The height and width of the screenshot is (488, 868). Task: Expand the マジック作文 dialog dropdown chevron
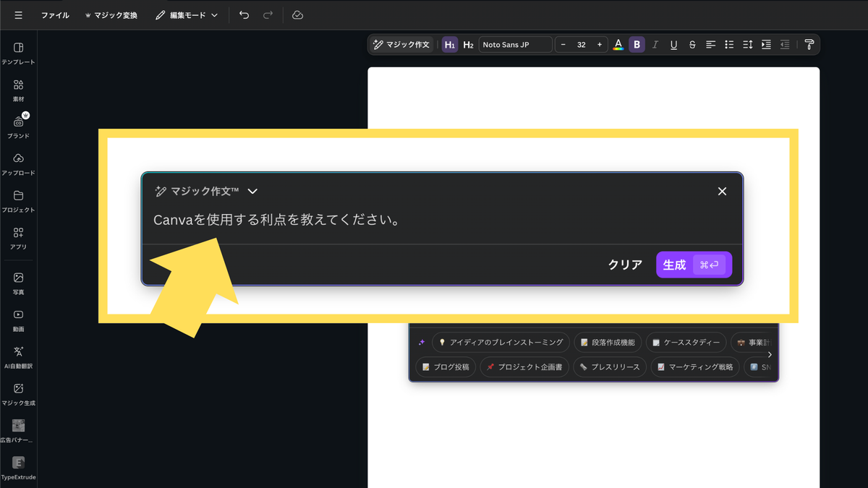click(252, 192)
